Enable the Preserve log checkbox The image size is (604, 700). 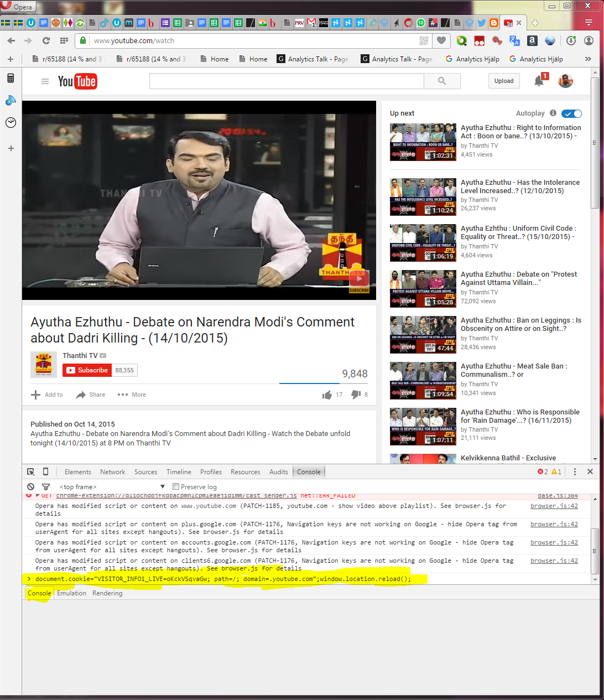(x=176, y=486)
